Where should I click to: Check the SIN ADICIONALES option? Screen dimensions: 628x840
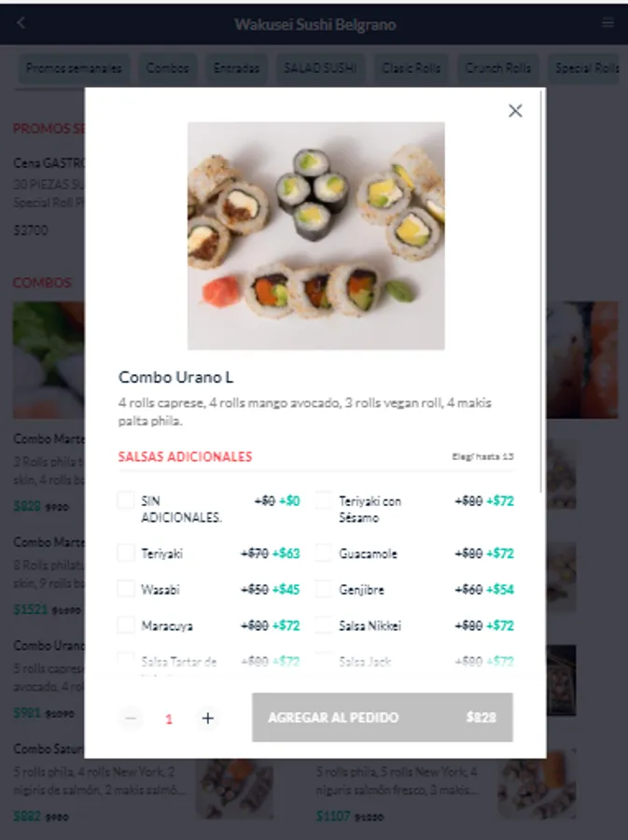pos(126,500)
